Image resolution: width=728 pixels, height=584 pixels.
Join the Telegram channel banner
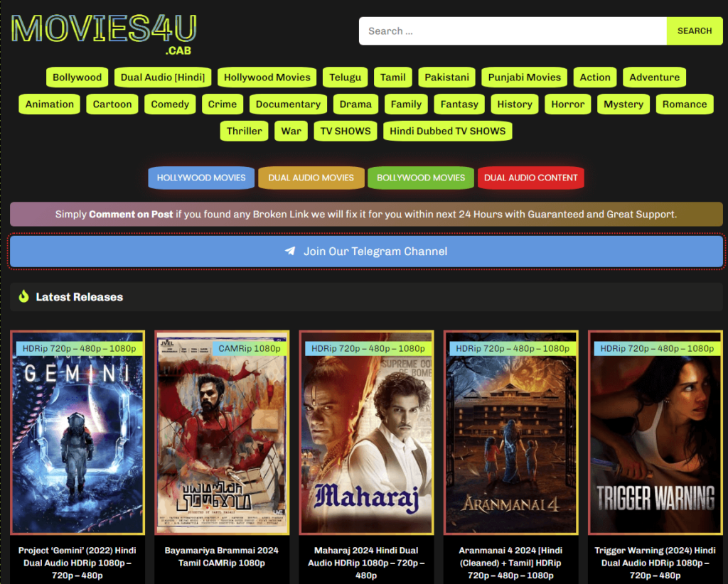coord(366,252)
